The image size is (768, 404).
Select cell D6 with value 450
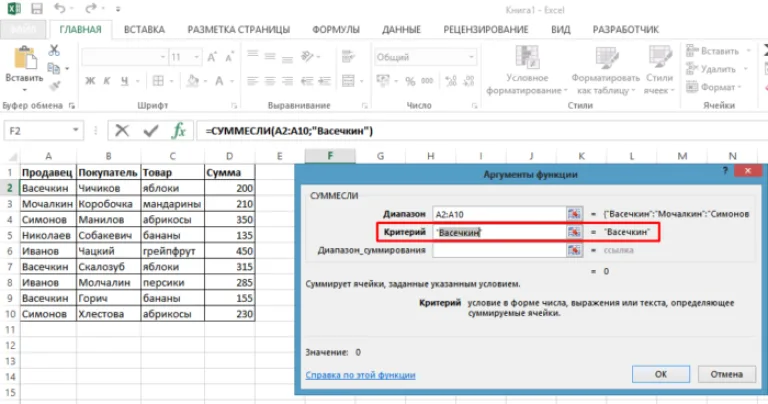pyautogui.click(x=230, y=251)
